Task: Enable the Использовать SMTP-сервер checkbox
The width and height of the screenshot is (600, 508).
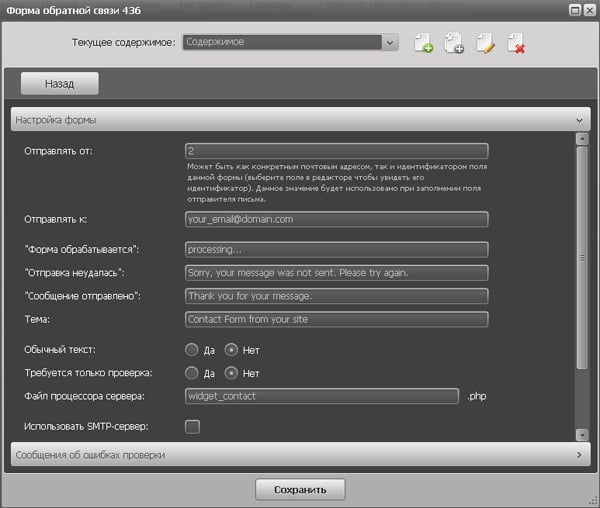Action: tap(193, 427)
